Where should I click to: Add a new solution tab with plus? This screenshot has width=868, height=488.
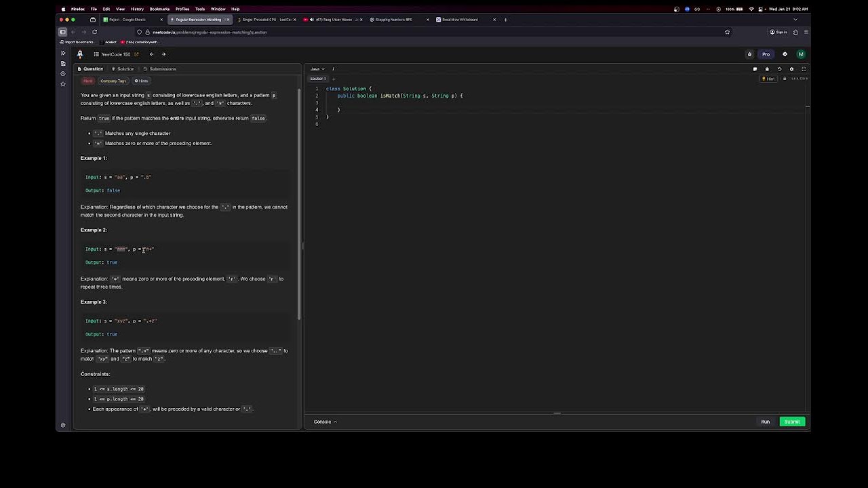(333, 79)
